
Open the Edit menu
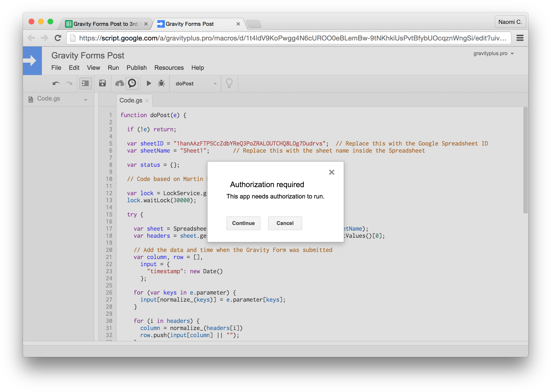point(74,68)
